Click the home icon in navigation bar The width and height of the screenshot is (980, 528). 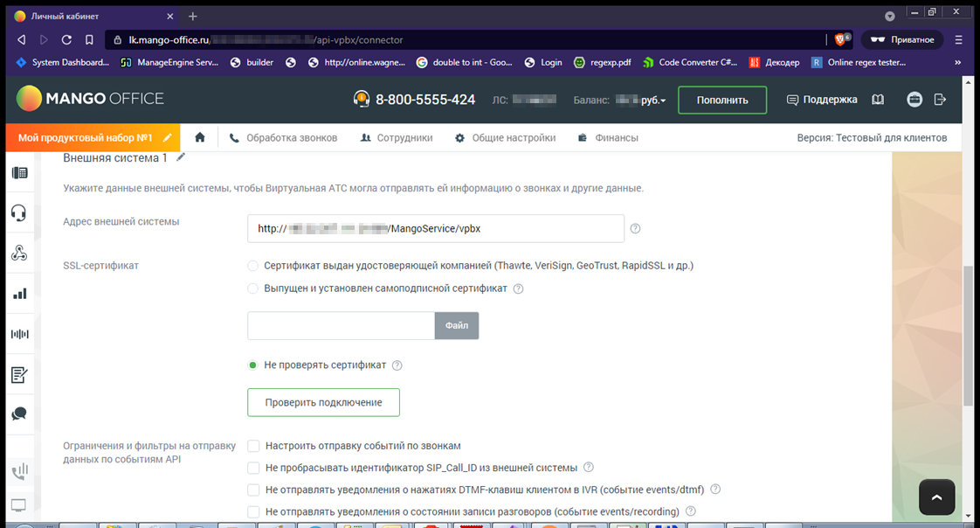(200, 137)
